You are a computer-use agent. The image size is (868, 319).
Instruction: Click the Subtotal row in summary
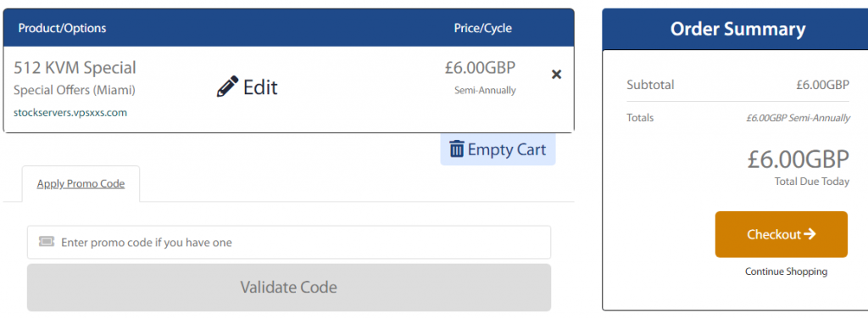pos(738,85)
